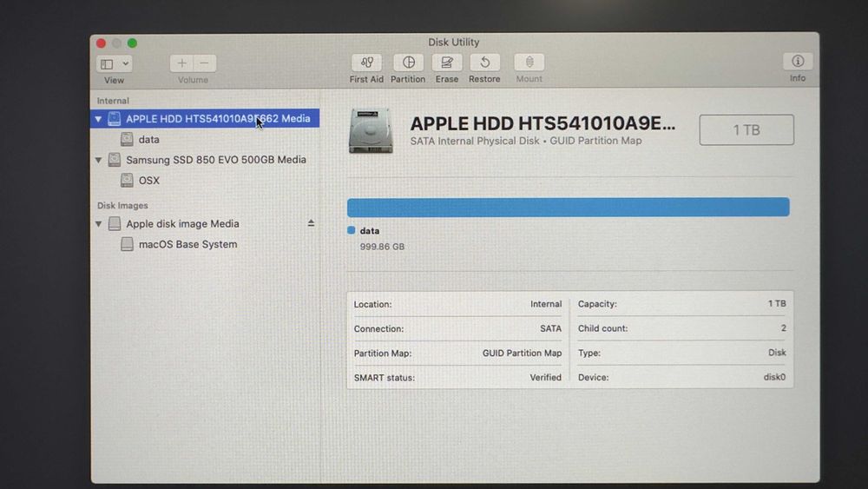Click the large hard drive image
The height and width of the screenshot is (489, 868).
(x=371, y=130)
